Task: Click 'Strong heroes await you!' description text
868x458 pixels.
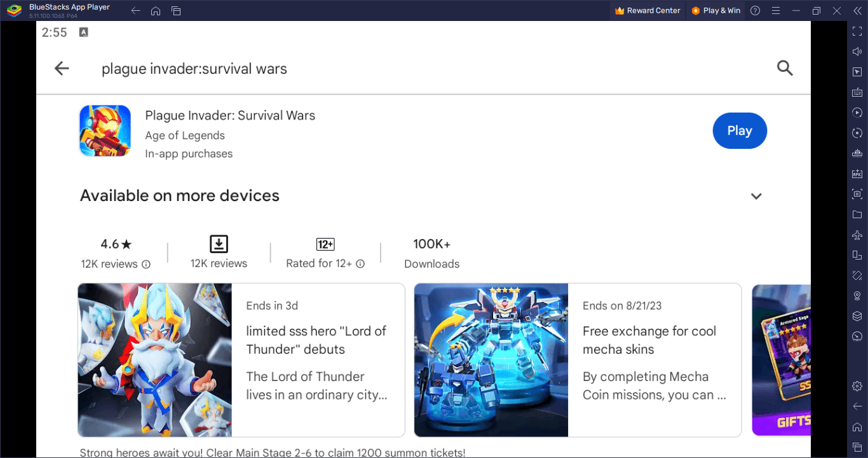Action: point(273,453)
